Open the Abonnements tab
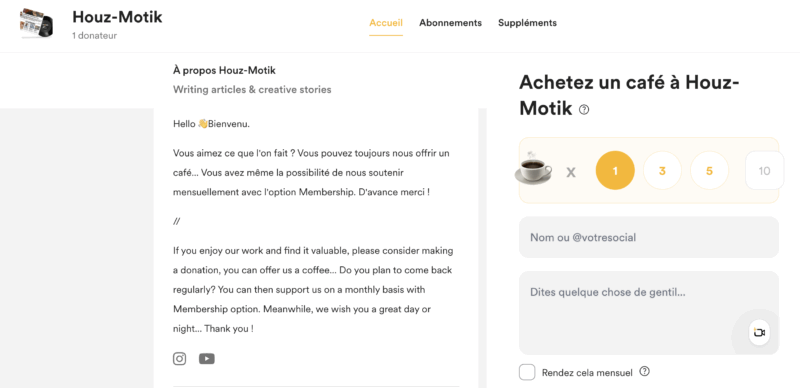 [451, 23]
